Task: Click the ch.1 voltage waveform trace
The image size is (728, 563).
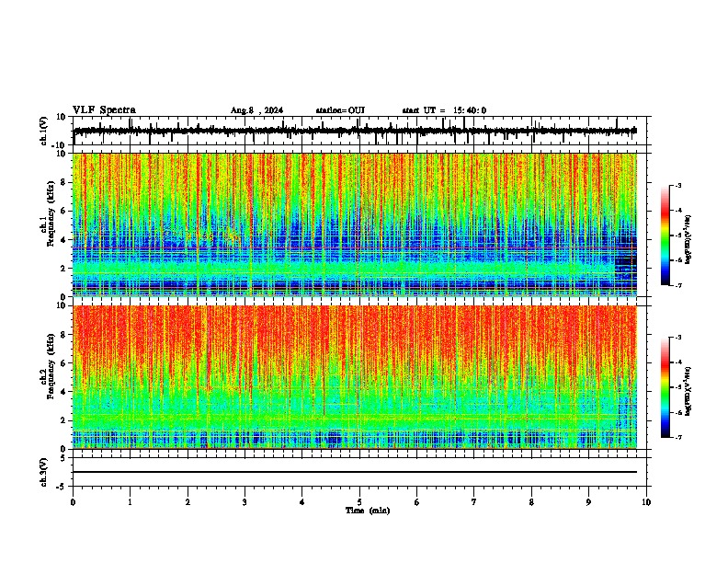Action: tap(355, 131)
